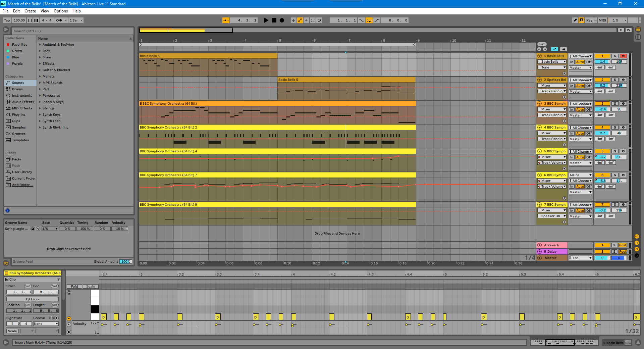This screenshot has width=644, height=349.
Task: Solo the 1 Basic Bells track
Action: pos(615,56)
